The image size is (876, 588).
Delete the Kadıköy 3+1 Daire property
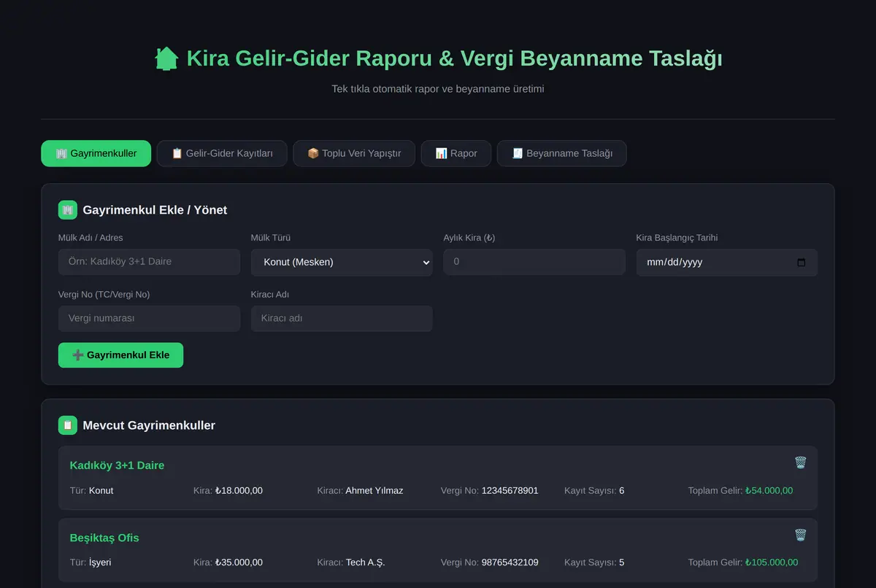(800, 463)
